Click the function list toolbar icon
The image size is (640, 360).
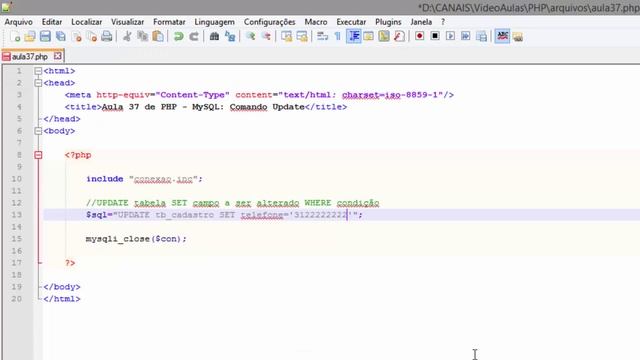tap(399, 37)
